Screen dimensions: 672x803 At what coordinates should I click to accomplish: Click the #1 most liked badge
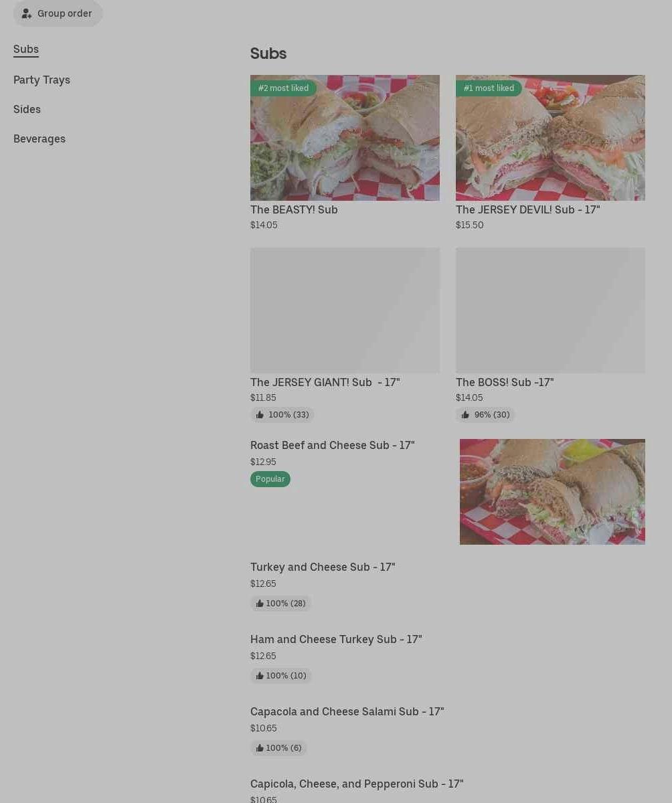click(x=489, y=88)
